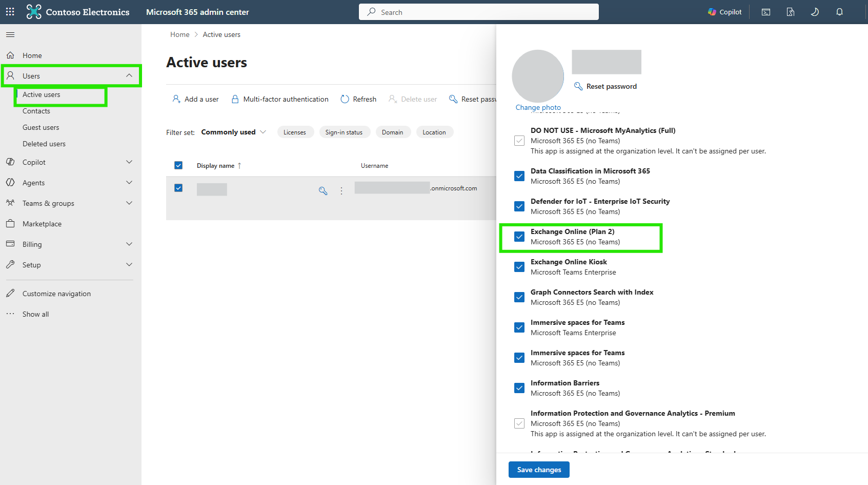
Task: Click the mobile app phone icon
Action: pyautogui.click(x=791, y=12)
